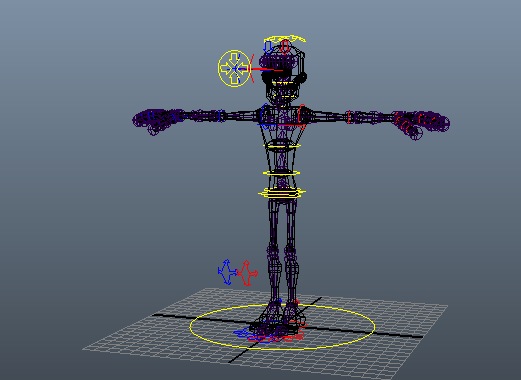Select the blue shoulder control curve
This screenshot has height=380, width=521.
point(264,117)
